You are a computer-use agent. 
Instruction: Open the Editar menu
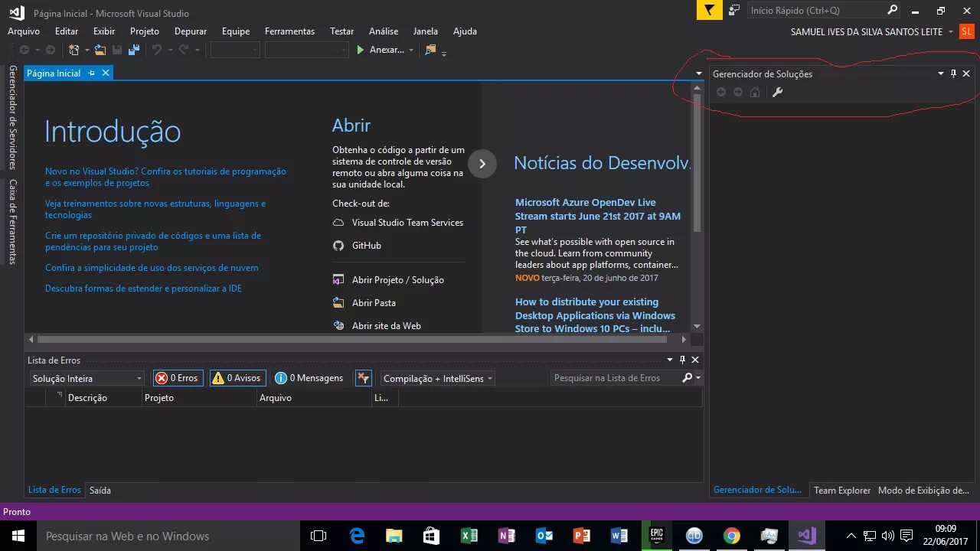[67, 31]
